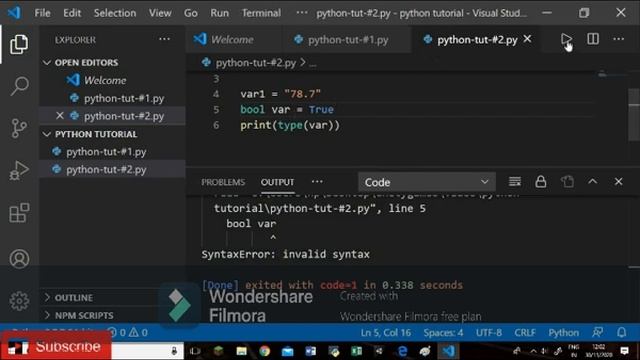
Task: Open the View menu
Action: click(160, 13)
